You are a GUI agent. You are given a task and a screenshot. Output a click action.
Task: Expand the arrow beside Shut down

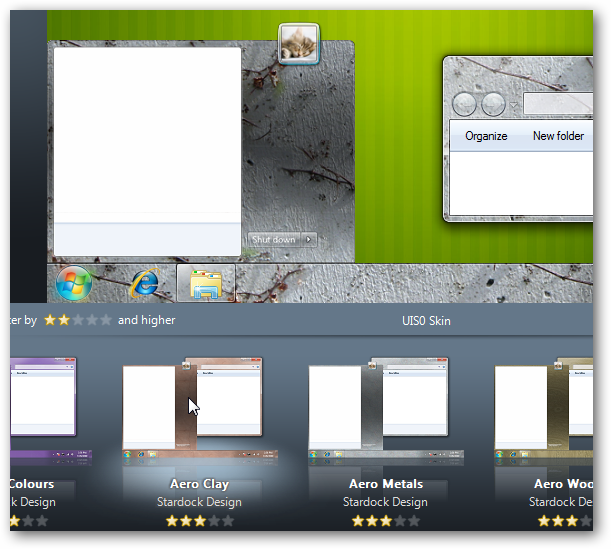coord(309,240)
